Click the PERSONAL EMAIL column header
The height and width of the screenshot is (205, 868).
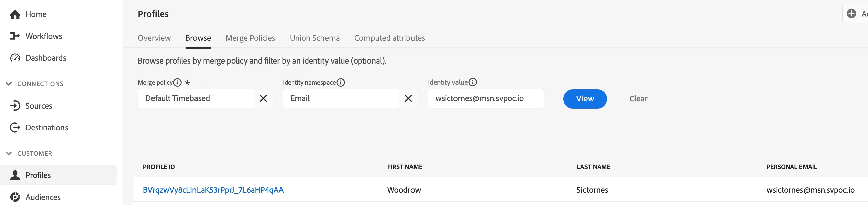pos(791,167)
